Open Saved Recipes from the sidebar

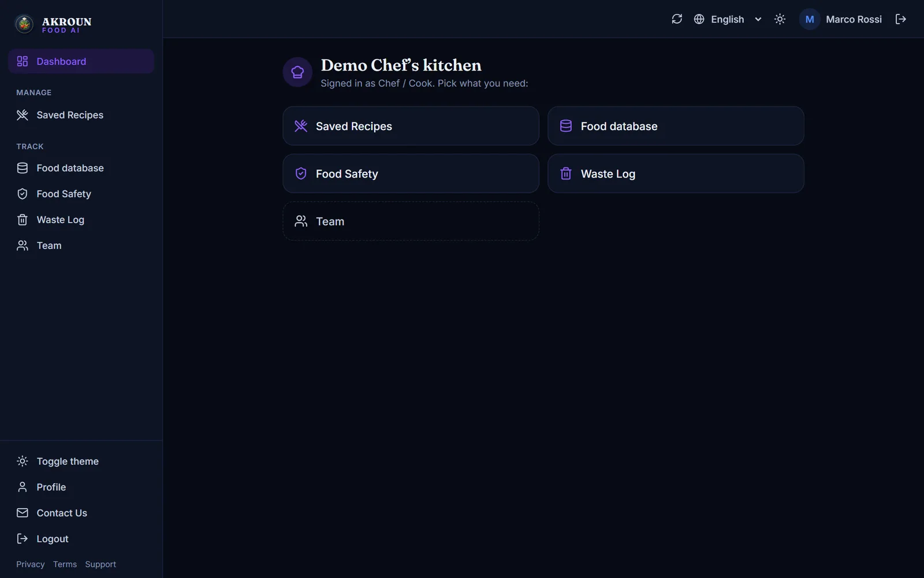(81, 115)
